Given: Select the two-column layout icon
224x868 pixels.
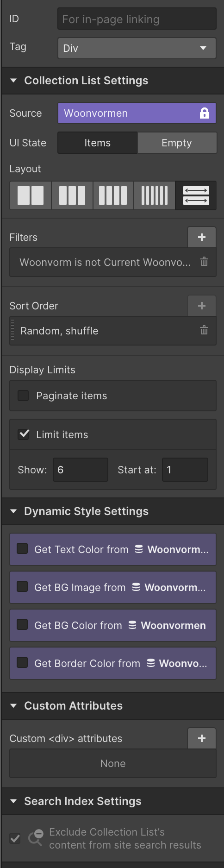Looking at the screenshot, I should click(31, 195).
